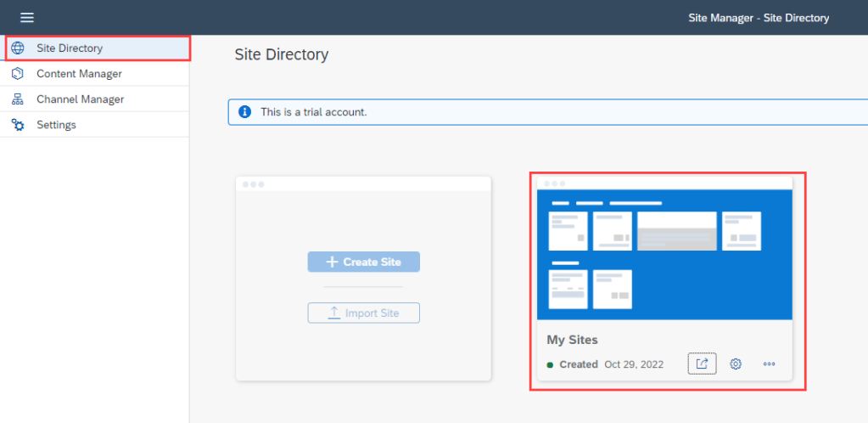Click the Content Manager cube icon
Viewport: 868px width, 423px height.
(18, 74)
